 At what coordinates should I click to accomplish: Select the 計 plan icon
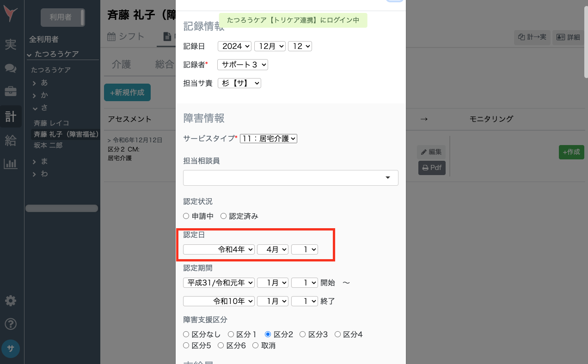(x=11, y=116)
